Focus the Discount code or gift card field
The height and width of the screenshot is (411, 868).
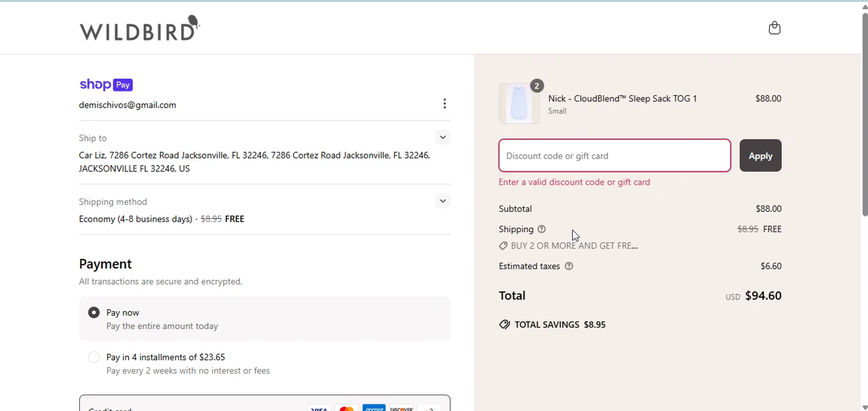615,156
